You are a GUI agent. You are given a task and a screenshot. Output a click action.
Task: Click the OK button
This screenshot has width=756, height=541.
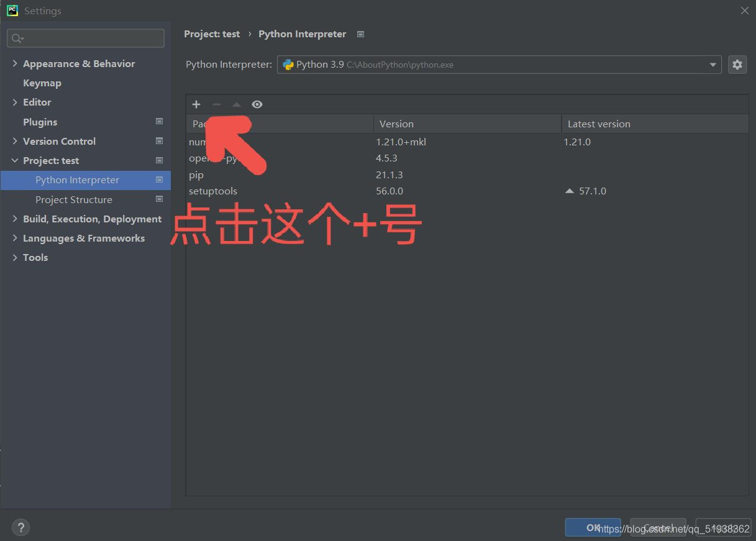[593, 527]
